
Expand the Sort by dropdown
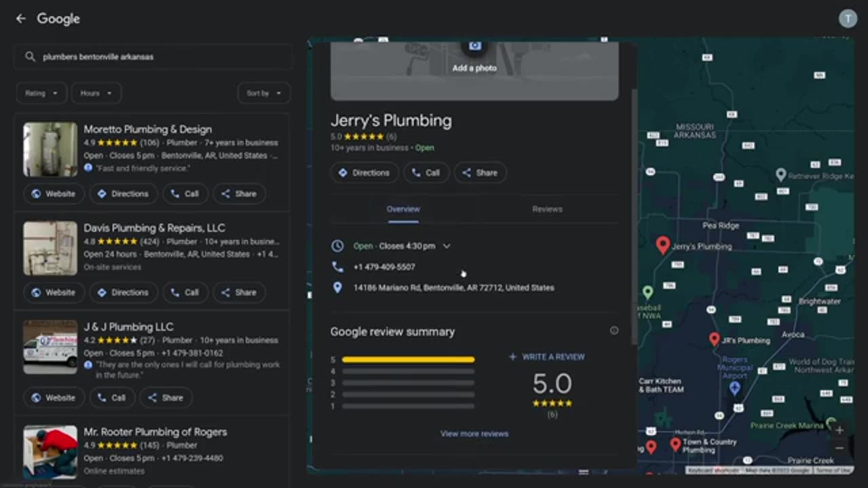pos(264,94)
